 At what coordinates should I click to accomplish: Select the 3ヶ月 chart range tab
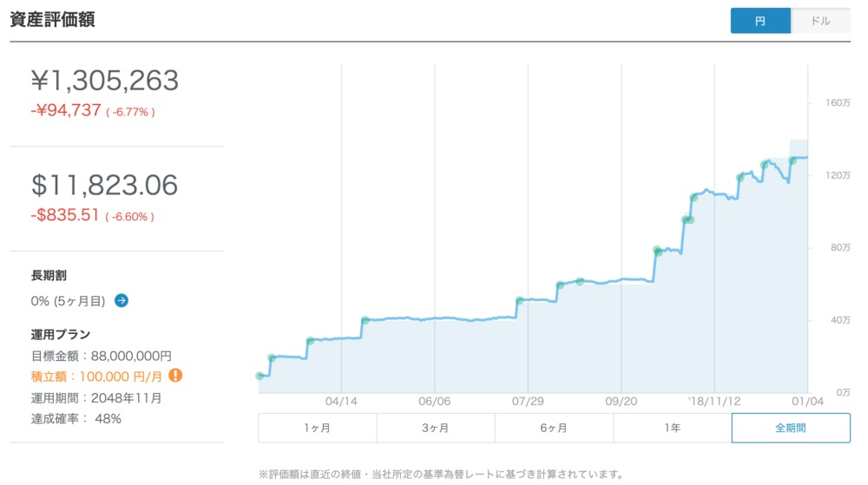tap(436, 428)
